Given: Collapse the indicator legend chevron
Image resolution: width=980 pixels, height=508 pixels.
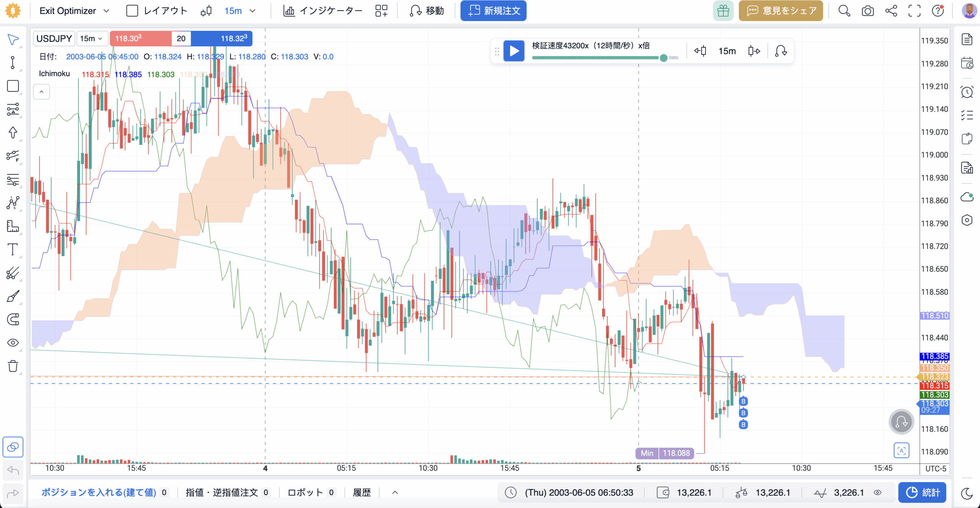Looking at the screenshot, I should 41,92.
